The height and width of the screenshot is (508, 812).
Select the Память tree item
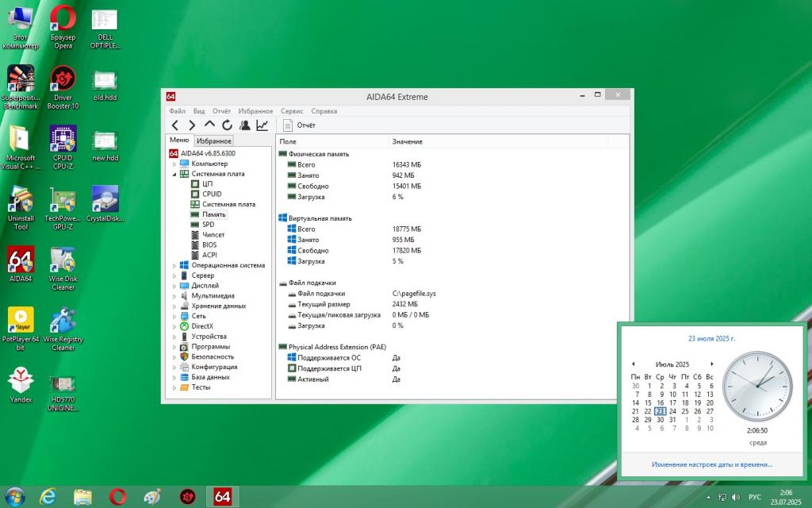pyautogui.click(x=214, y=214)
